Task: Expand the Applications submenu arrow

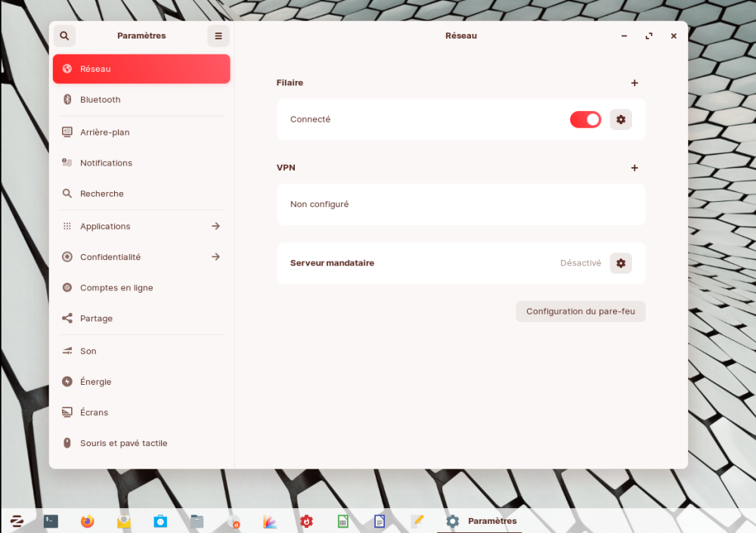Action: [215, 226]
